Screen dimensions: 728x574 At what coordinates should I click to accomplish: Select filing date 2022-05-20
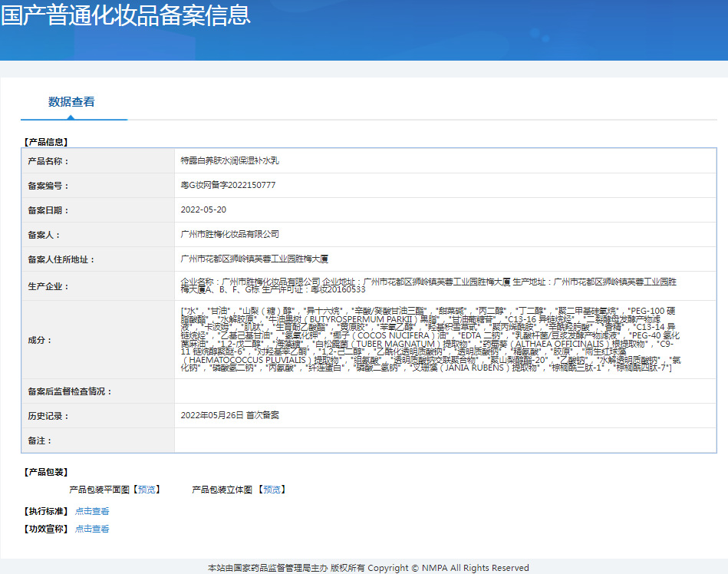pyautogui.click(x=203, y=210)
